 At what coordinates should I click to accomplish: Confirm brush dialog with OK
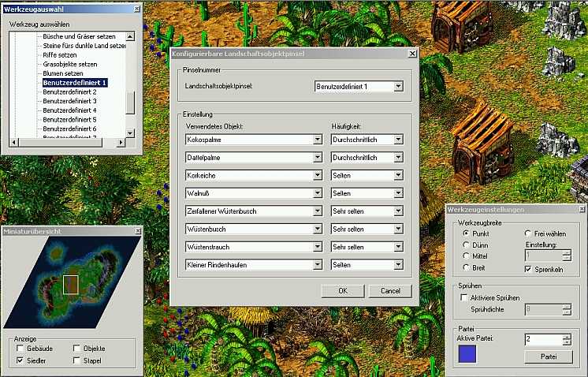pyautogui.click(x=343, y=291)
